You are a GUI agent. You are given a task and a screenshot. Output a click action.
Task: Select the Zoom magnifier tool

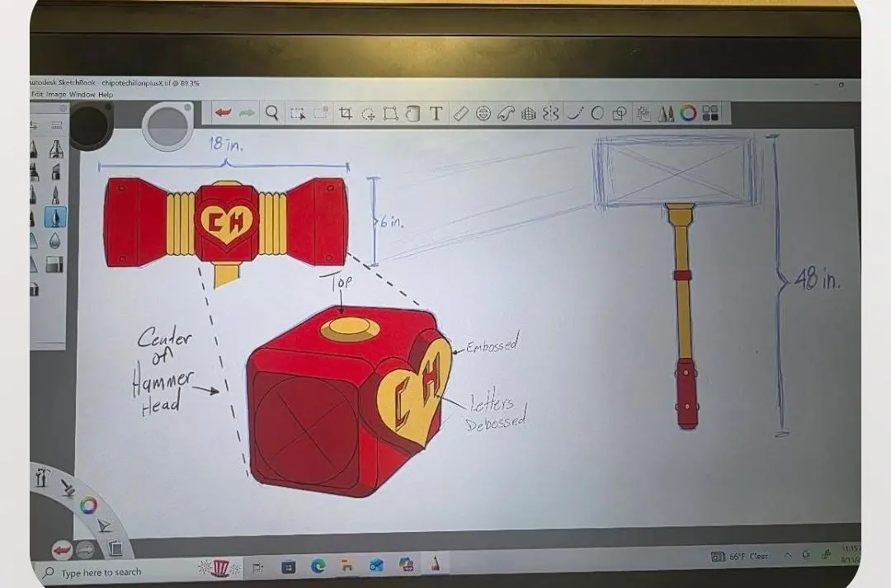(271, 113)
